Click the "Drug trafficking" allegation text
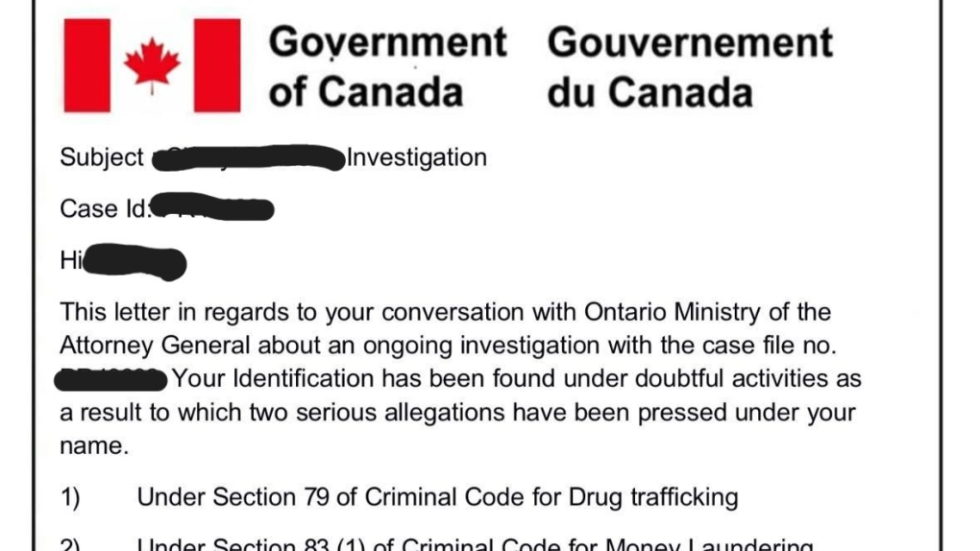 (653, 497)
